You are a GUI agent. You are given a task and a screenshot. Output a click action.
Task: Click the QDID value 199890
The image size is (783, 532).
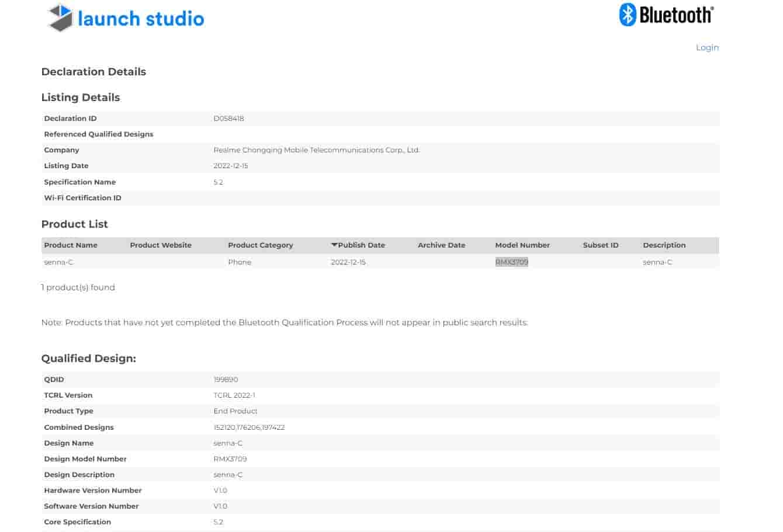[x=226, y=380]
